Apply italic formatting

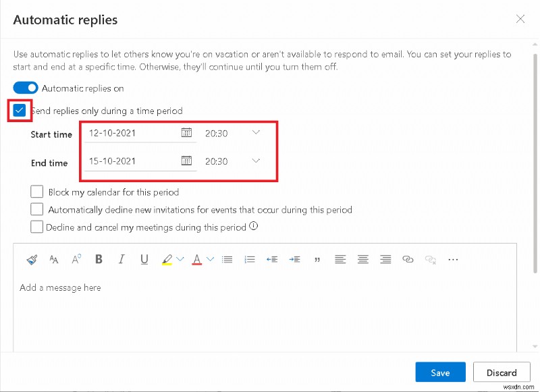pos(122,259)
